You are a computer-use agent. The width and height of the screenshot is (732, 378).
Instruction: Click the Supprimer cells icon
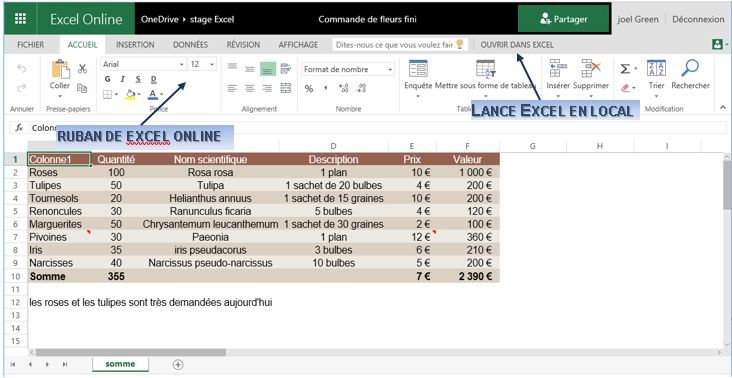tap(591, 69)
